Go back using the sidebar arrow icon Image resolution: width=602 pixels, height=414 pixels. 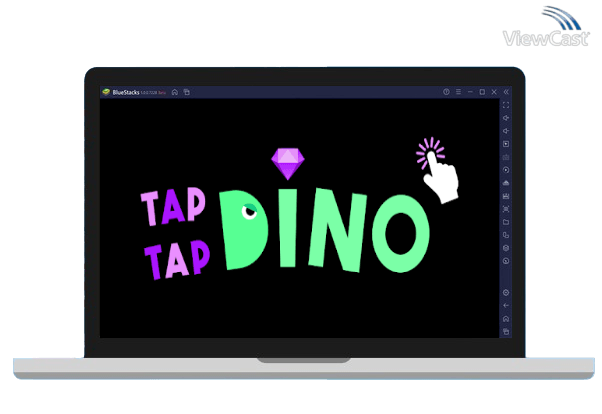tap(506, 306)
